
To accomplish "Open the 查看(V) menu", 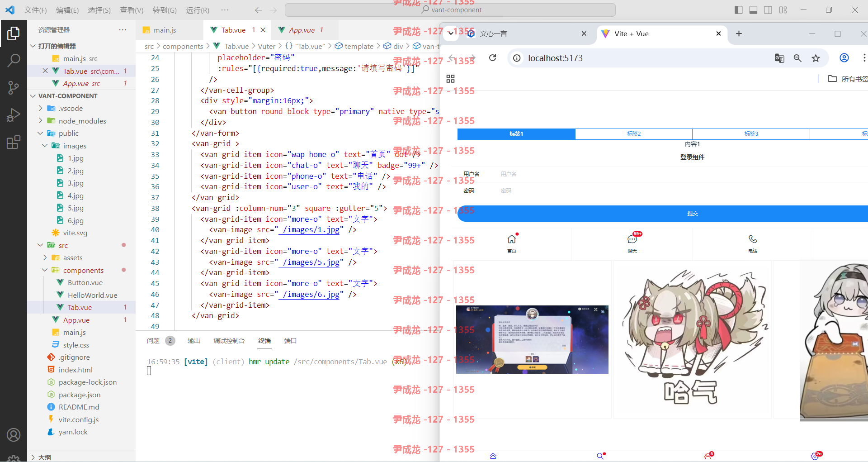I will tap(132, 10).
